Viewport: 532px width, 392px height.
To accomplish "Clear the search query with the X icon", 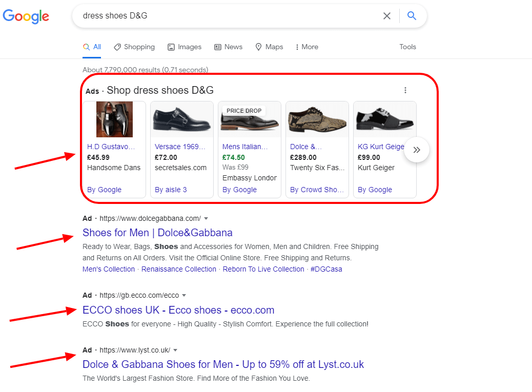I will [387, 16].
